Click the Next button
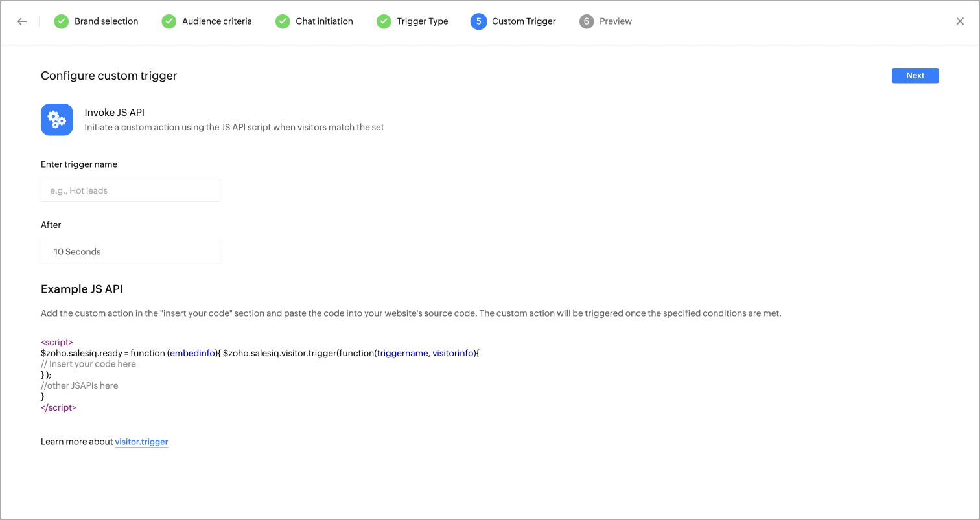The width and height of the screenshot is (980, 520). pyautogui.click(x=915, y=76)
